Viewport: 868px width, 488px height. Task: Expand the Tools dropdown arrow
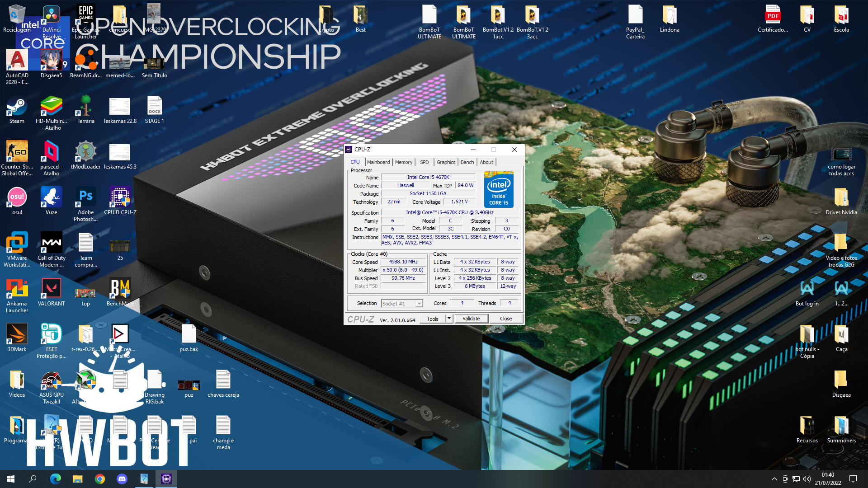(x=449, y=319)
